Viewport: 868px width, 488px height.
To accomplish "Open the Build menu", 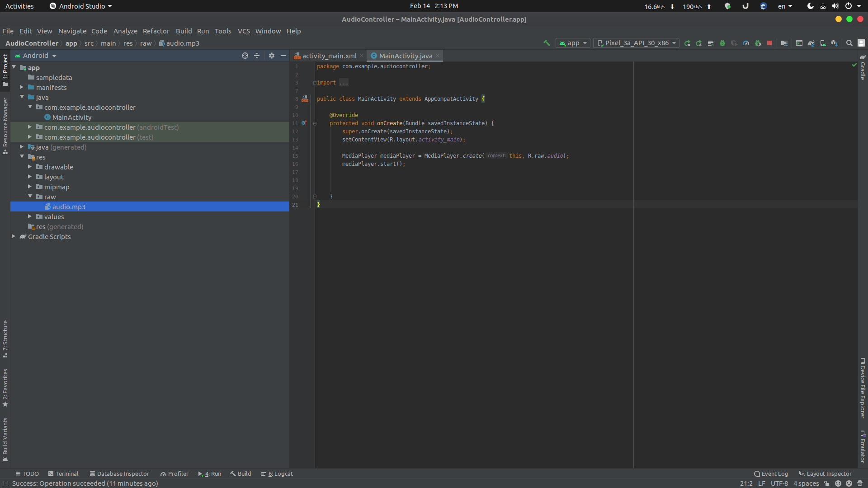I will pos(184,31).
